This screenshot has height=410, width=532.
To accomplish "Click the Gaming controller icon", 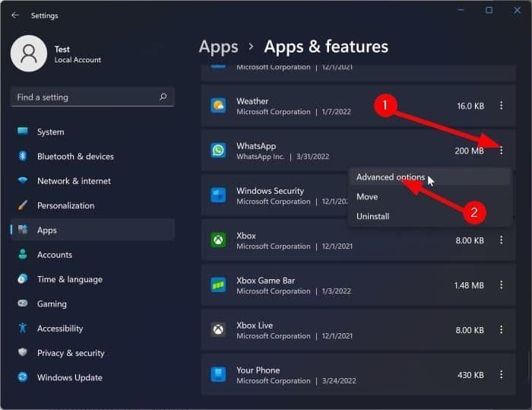I will pos(23,303).
